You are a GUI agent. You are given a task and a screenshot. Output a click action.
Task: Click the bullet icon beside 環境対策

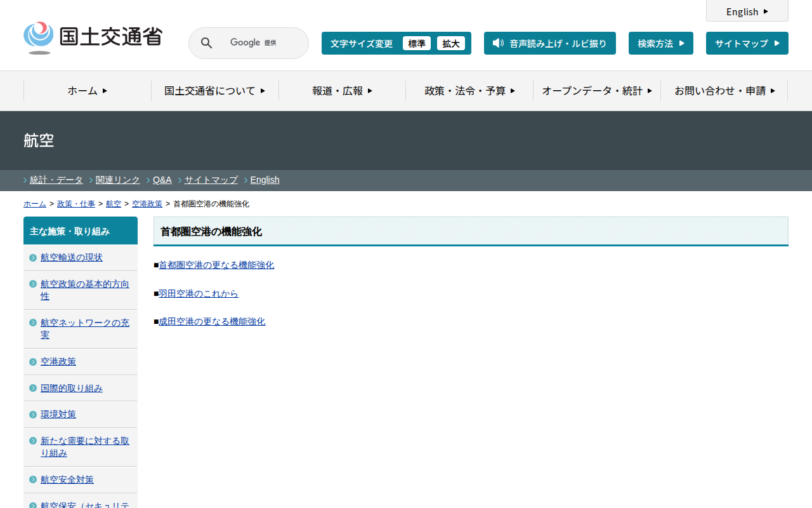coord(33,415)
